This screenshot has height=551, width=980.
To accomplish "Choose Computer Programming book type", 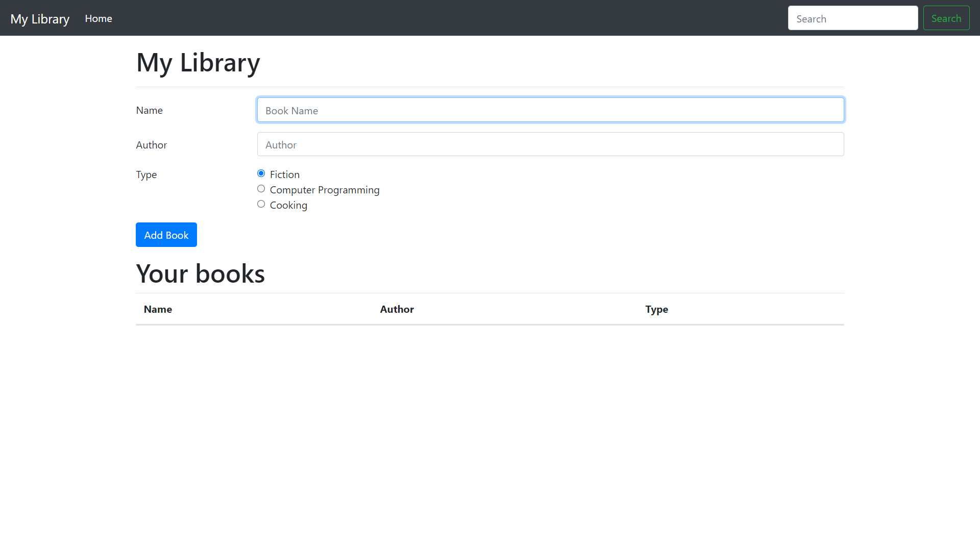I will tap(261, 189).
